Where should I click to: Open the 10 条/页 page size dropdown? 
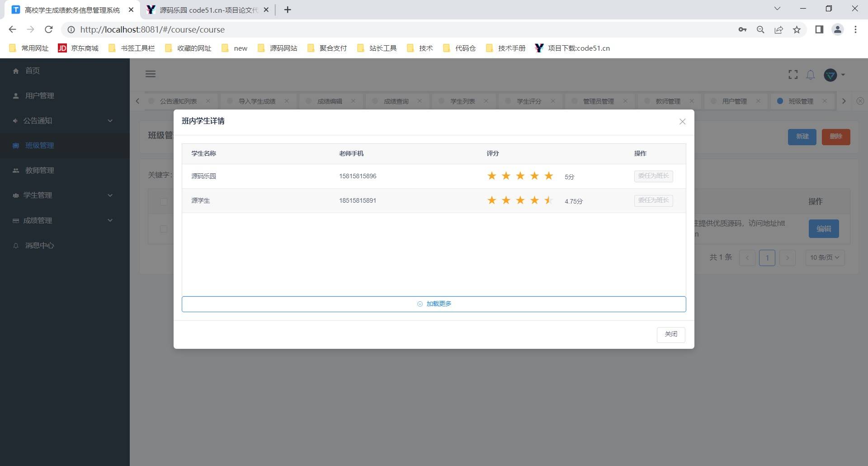tap(825, 257)
